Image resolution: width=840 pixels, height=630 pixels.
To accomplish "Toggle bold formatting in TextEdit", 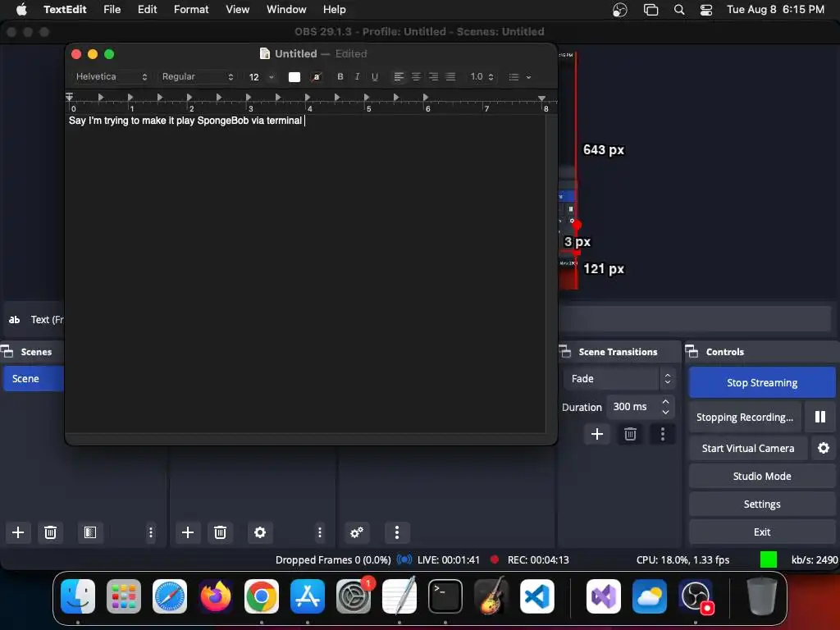I will point(340,76).
